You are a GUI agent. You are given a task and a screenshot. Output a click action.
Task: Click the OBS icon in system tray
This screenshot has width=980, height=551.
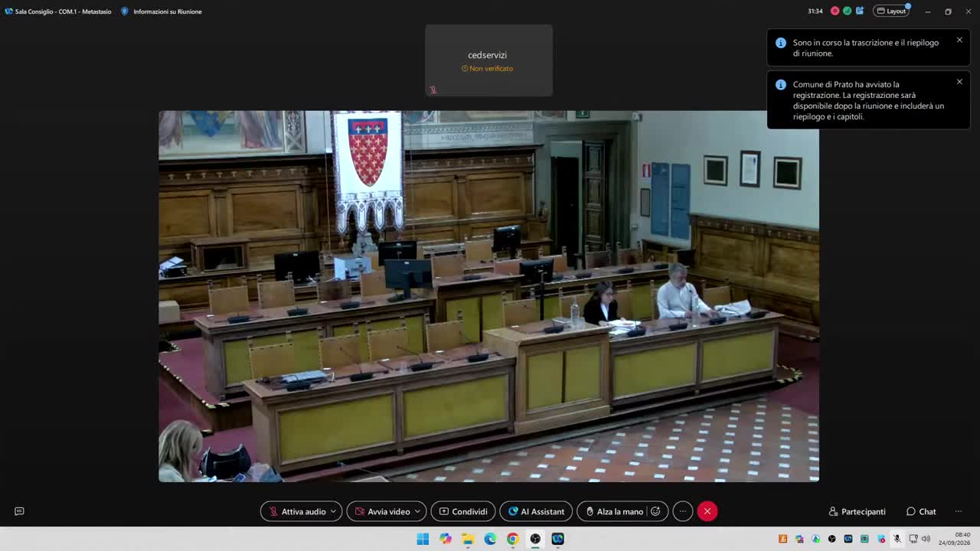(x=832, y=539)
